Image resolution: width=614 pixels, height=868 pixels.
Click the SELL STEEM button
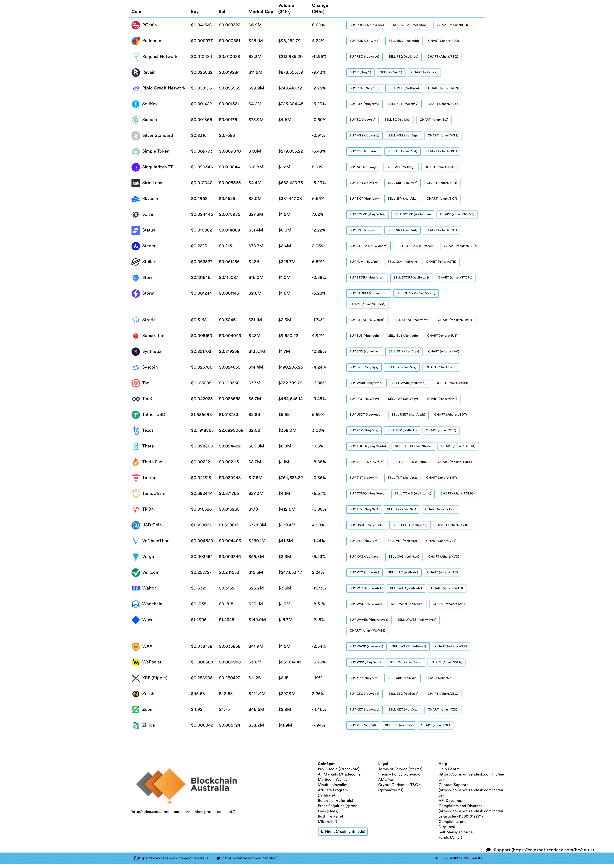coord(415,246)
